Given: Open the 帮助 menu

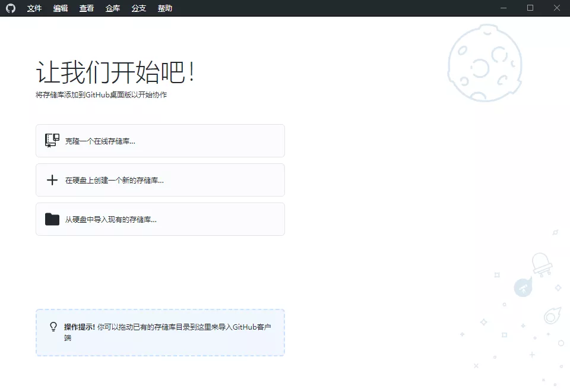Looking at the screenshot, I should [164, 8].
